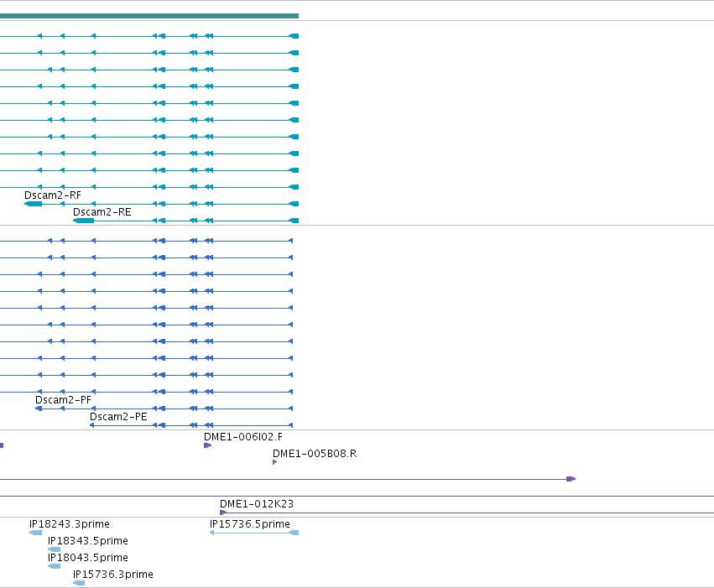Click the DME1-012K23 label
The image size is (714, 588).
[x=257, y=504]
